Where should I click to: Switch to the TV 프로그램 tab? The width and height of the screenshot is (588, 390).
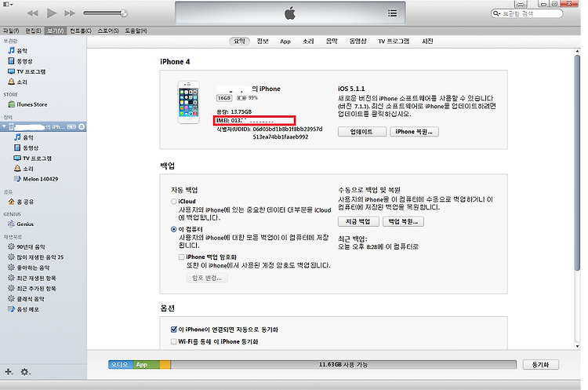pos(394,42)
